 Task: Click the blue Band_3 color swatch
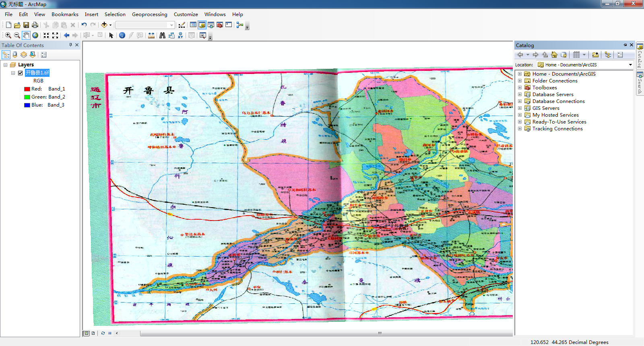tap(27, 105)
